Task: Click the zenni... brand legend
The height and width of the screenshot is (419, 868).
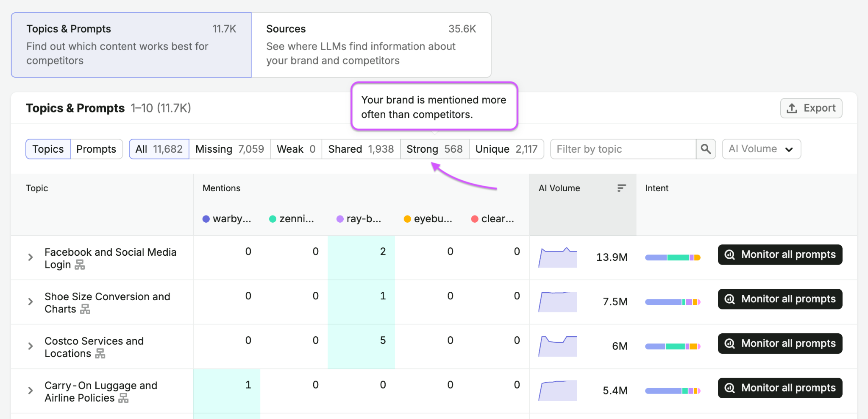Action: coord(292,219)
